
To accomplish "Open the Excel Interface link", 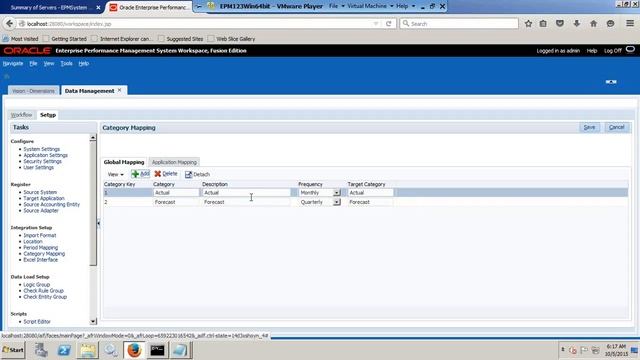I will tap(40, 260).
